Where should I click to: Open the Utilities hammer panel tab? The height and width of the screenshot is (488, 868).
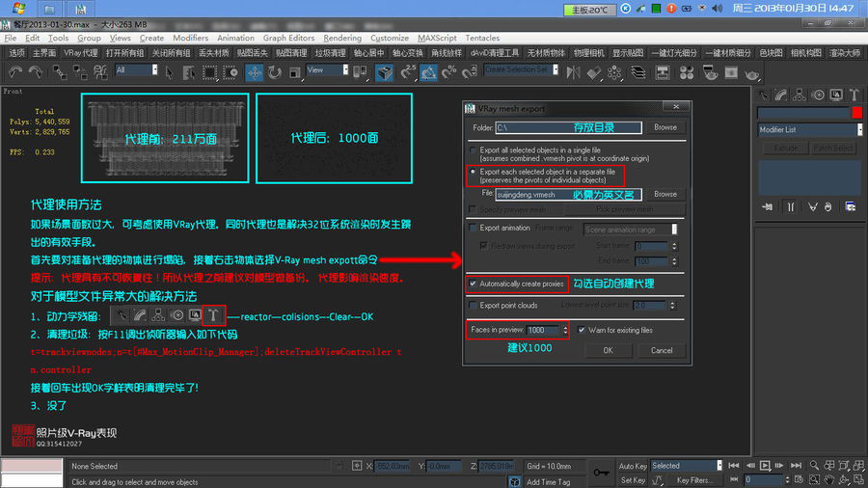(x=854, y=95)
